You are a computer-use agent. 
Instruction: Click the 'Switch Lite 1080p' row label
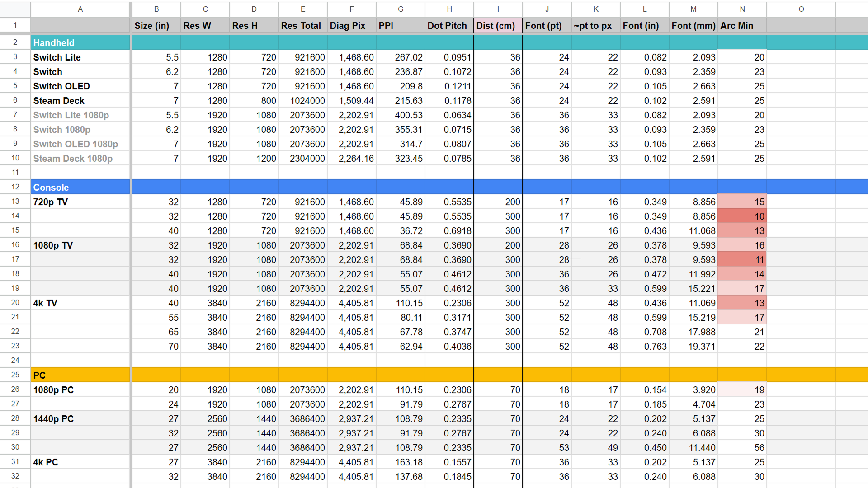point(80,115)
